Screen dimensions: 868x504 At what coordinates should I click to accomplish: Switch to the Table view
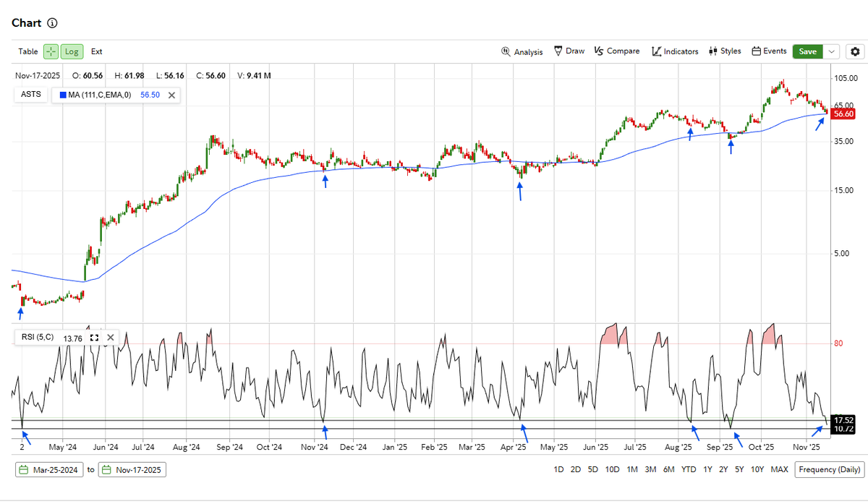(28, 51)
